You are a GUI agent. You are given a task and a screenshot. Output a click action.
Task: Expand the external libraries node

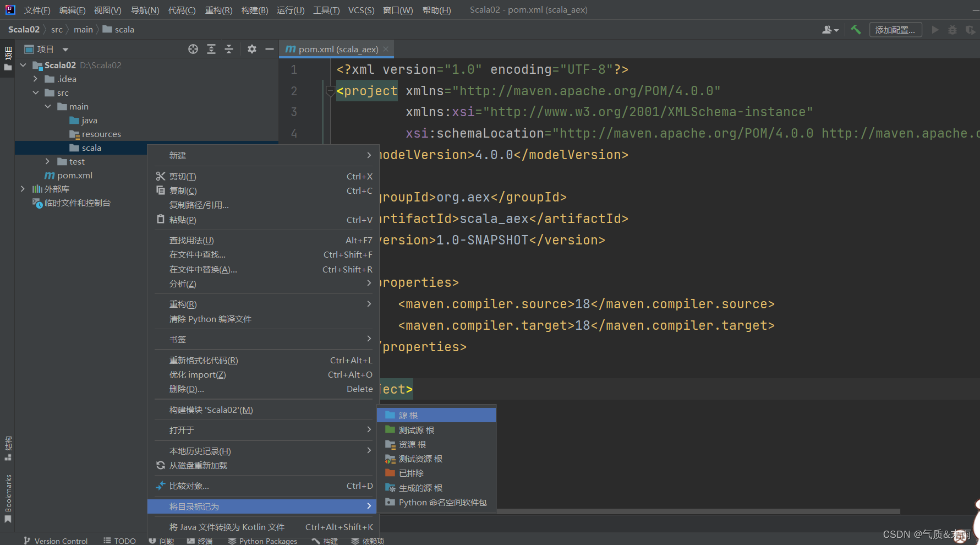[x=23, y=189]
